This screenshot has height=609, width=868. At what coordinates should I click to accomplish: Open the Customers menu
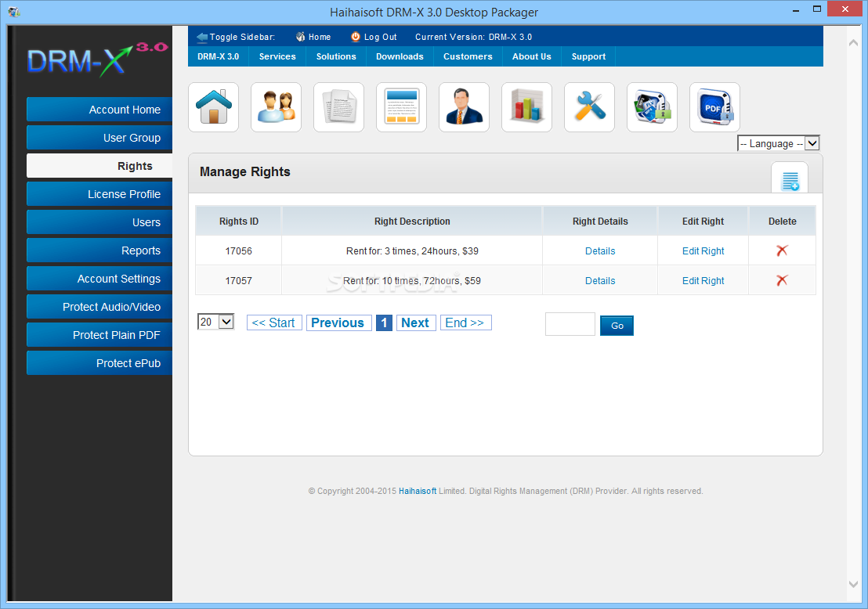[x=468, y=56]
